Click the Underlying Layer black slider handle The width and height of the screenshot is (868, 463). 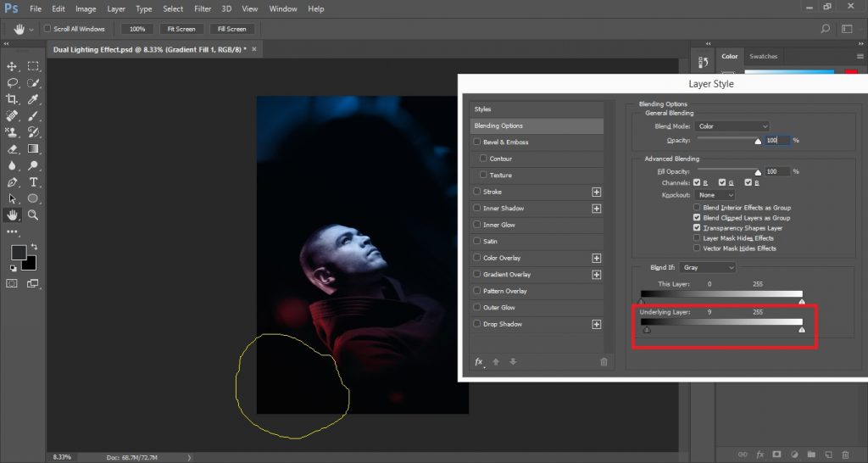[647, 330]
